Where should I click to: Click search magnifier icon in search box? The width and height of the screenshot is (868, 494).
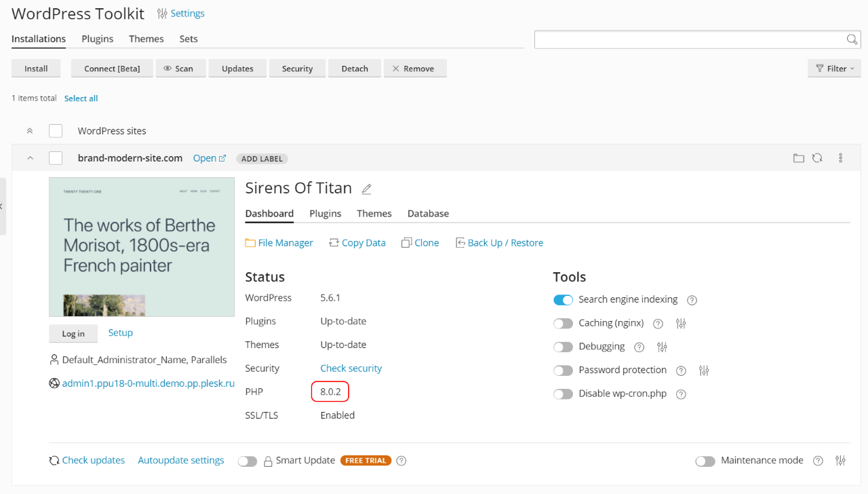pyautogui.click(x=852, y=39)
